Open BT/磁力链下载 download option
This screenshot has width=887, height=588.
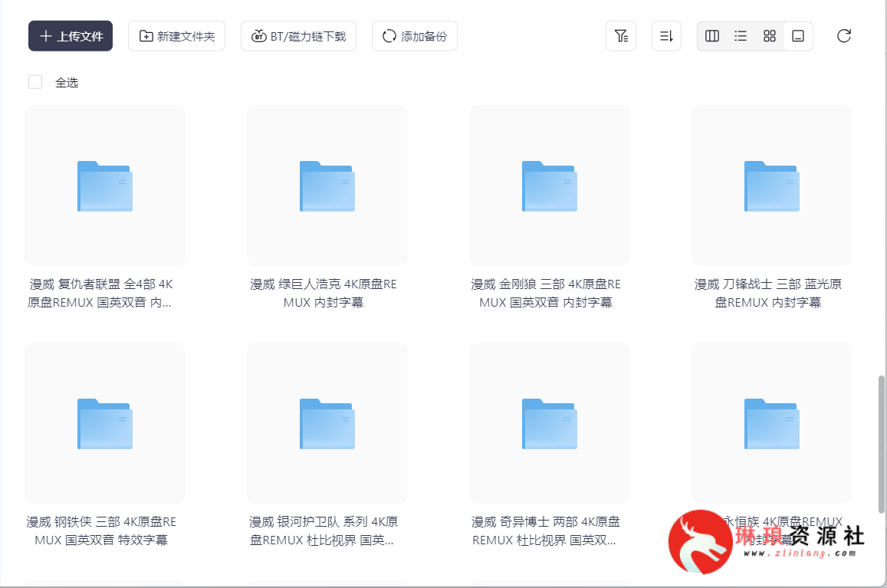click(x=299, y=36)
